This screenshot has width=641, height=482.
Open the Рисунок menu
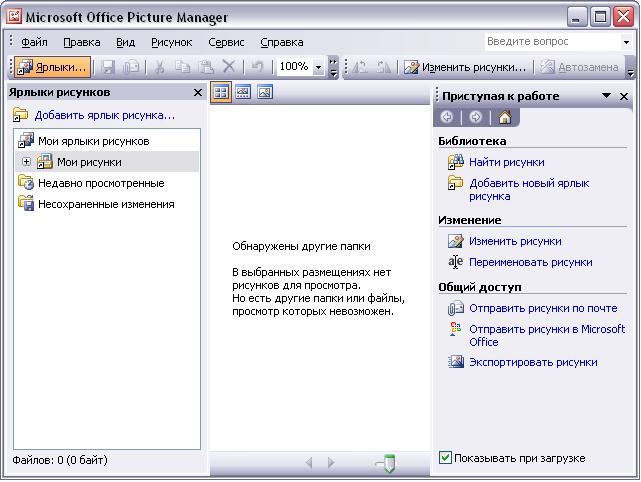point(171,42)
